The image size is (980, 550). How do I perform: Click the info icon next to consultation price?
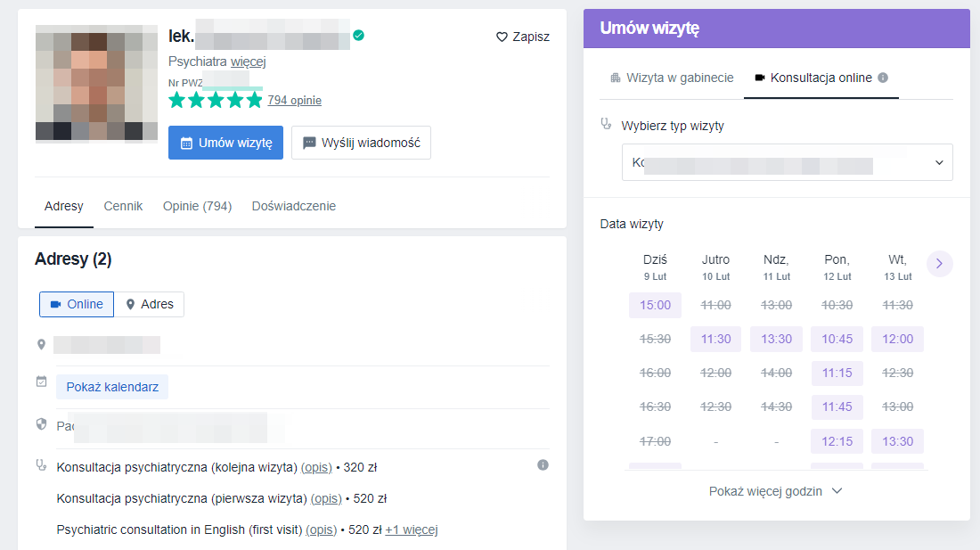pyautogui.click(x=543, y=464)
